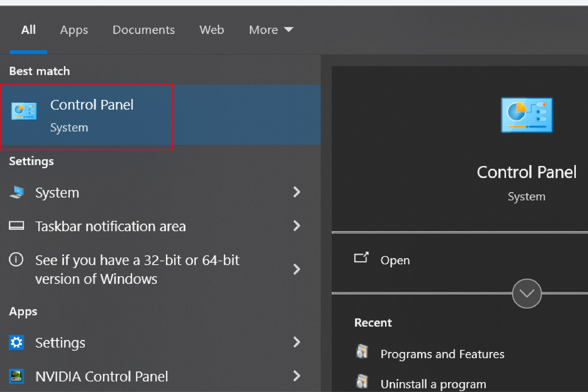Open the Control Panel best match result
Screen dimensions: 588x392
[x=160, y=115]
